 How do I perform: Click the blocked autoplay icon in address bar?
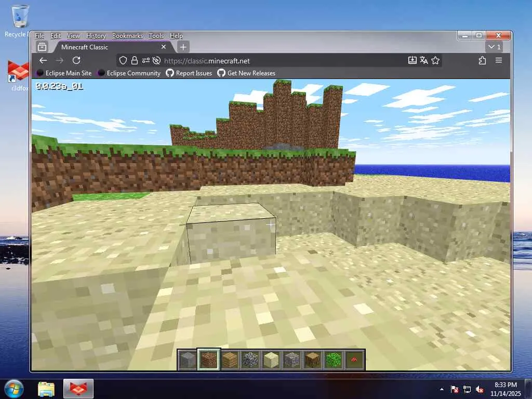pos(156,61)
